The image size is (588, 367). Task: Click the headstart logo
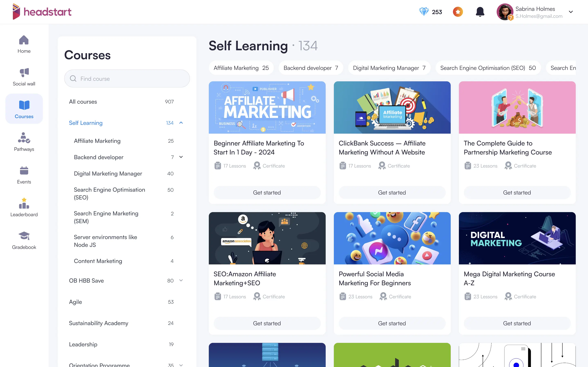click(x=42, y=12)
